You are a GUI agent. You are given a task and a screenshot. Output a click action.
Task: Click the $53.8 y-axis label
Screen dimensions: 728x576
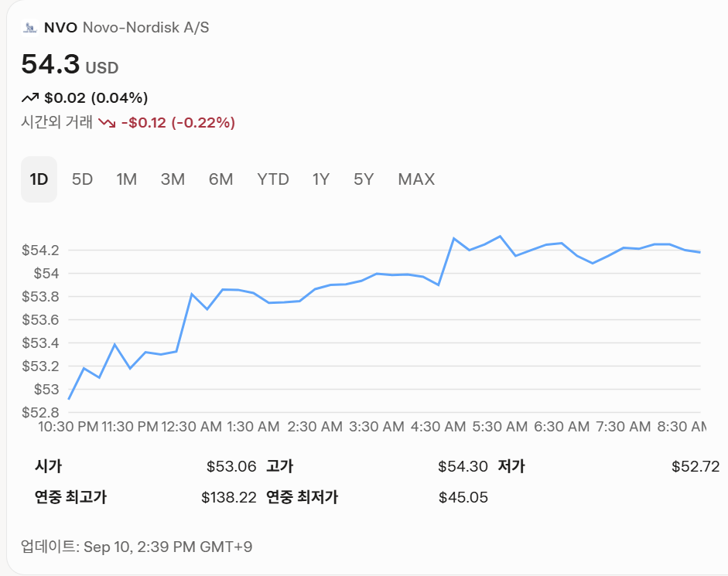pos(40,297)
